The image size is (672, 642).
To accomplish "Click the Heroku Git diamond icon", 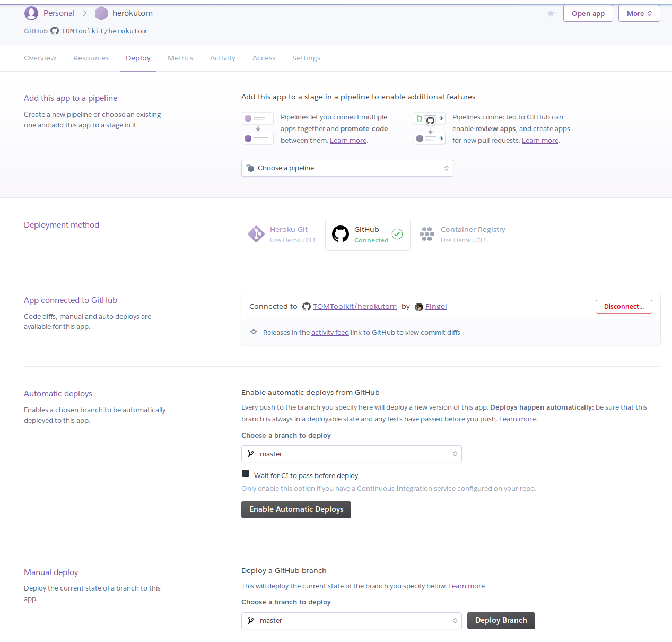I will 256,234.
